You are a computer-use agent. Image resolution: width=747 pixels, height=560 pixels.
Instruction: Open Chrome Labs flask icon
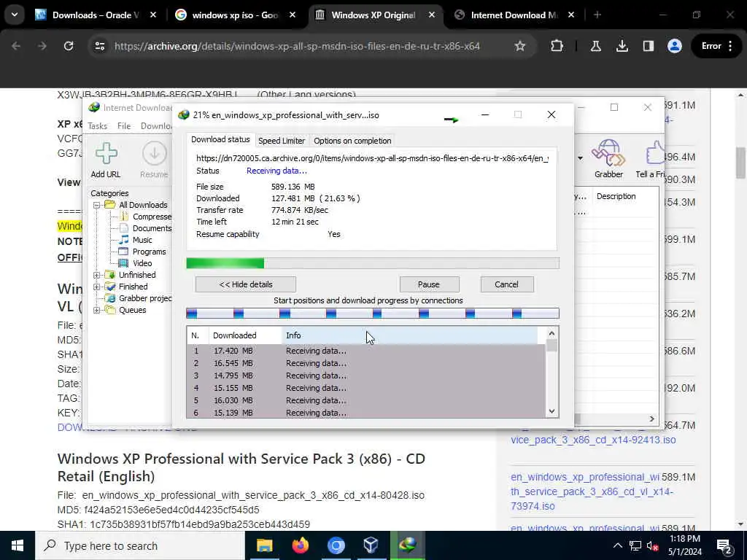pyautogui.click(x=595, y=46)
